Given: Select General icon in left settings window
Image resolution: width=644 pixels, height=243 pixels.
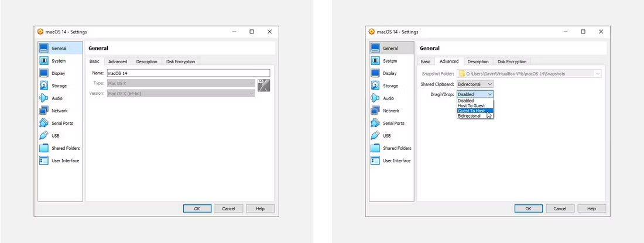Looking at the screenshot, I should click(x=43, y=49).
